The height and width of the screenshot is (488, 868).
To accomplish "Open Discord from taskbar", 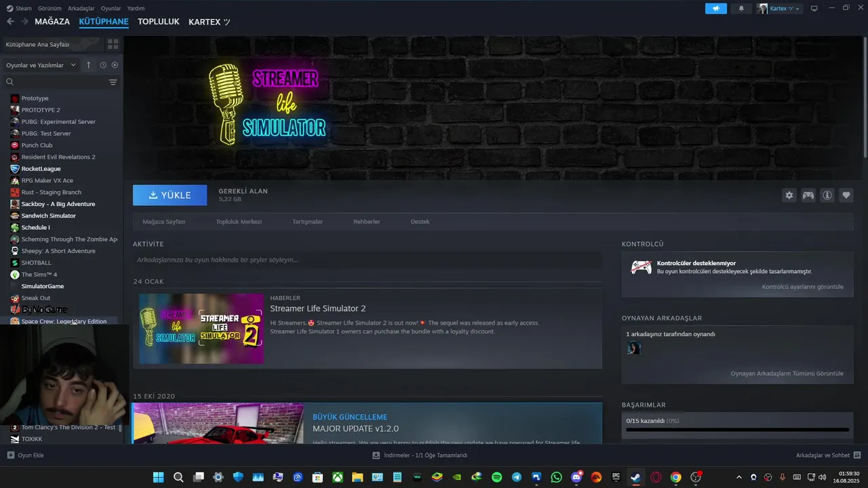I will pos(576,477).
